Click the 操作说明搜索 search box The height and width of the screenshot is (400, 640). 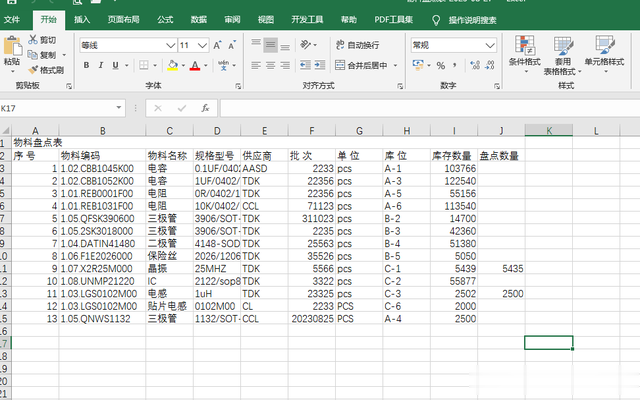point(472,20)
